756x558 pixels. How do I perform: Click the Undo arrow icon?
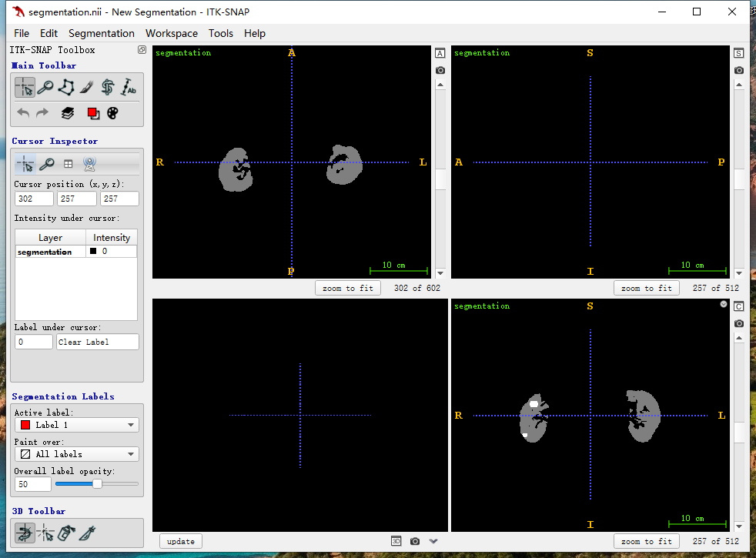point(23,113)
